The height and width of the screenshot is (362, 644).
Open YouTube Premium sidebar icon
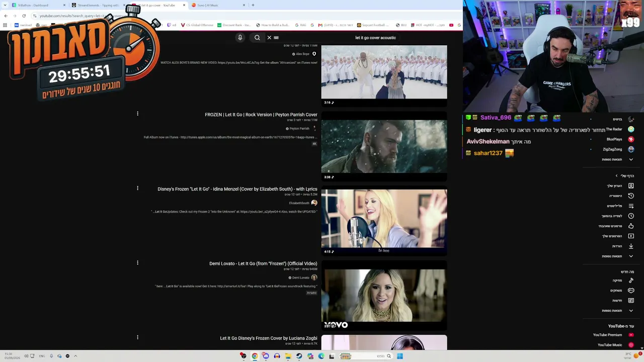coord(631,335)
